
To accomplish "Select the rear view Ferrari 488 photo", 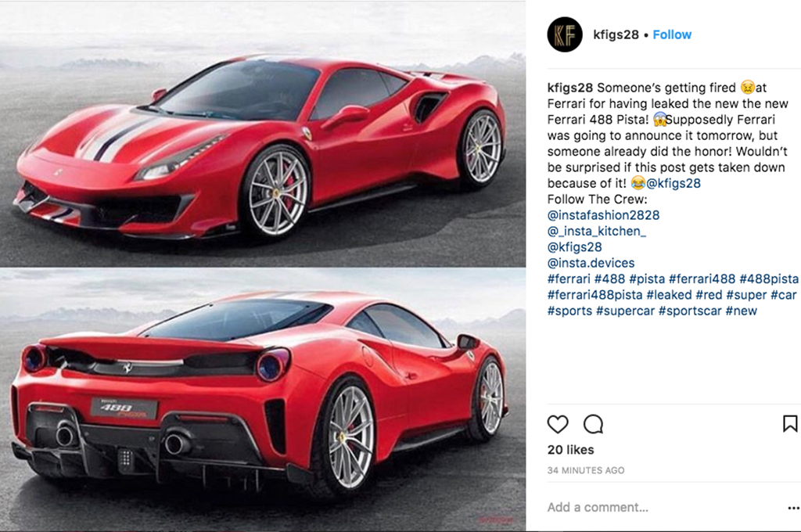I will pos(263,400).
